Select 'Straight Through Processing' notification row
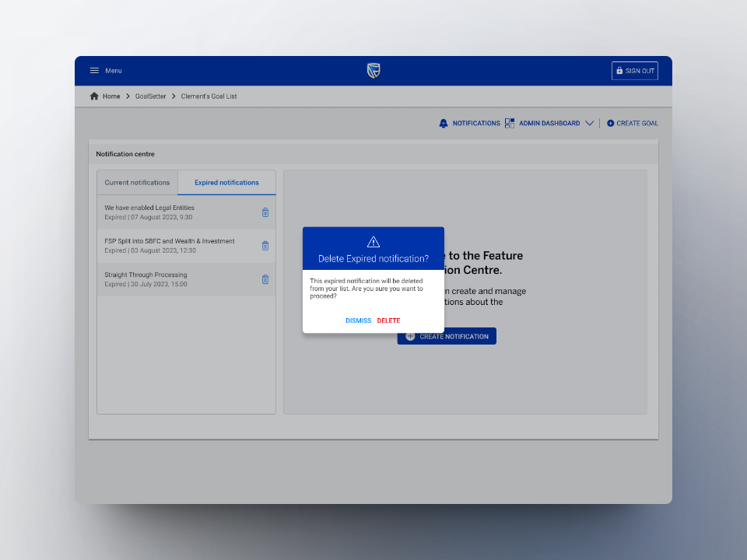This screenshot has width=747, height=560. 186,279
